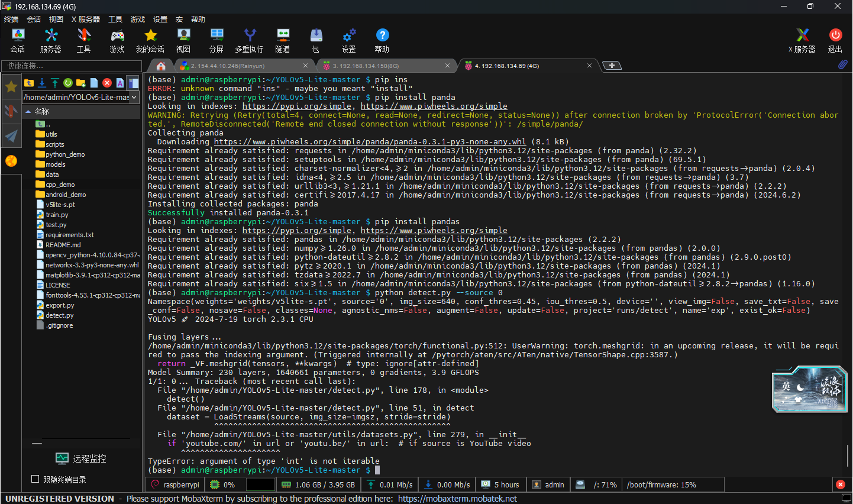
Task: Switch to tab 2. 154.44.10.246(Rainyun)
Action: click(243, 66)
